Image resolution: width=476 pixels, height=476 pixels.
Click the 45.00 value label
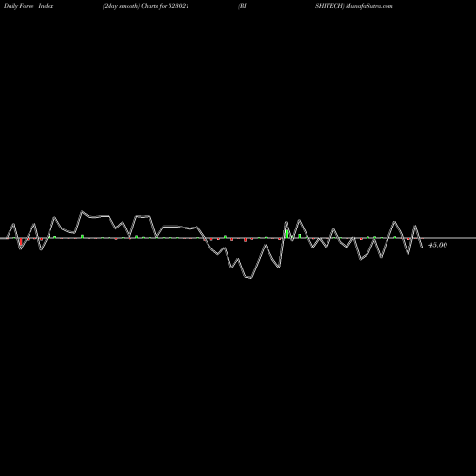tap(438, 245)
